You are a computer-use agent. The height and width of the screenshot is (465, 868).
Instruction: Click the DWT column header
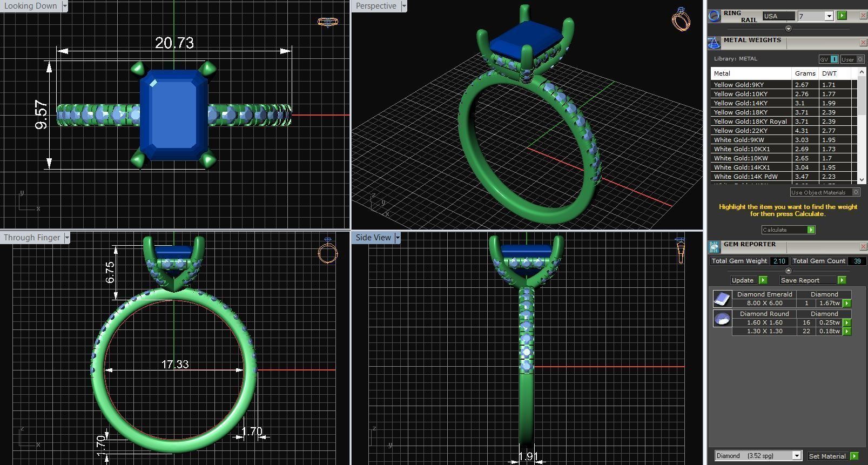click(x=835, y=73)
